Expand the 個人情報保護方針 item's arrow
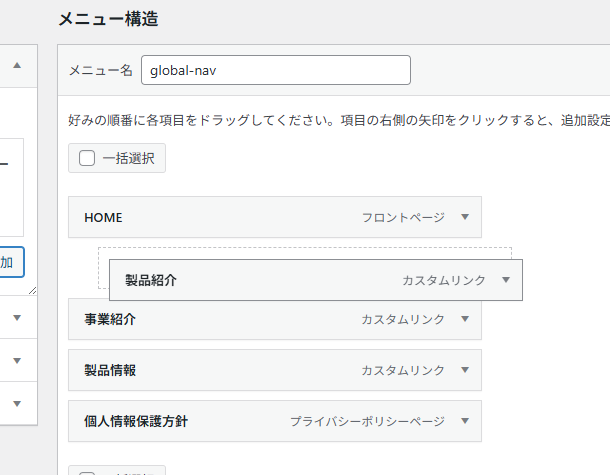This screenshot has height=475, width=610. [x=465, y=421]
